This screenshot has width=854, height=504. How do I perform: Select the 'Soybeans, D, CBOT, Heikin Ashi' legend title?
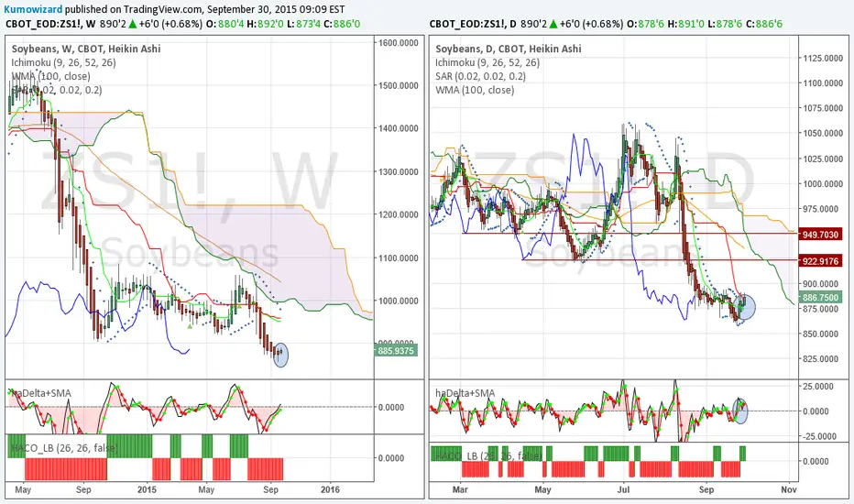(x=509, y=49)
